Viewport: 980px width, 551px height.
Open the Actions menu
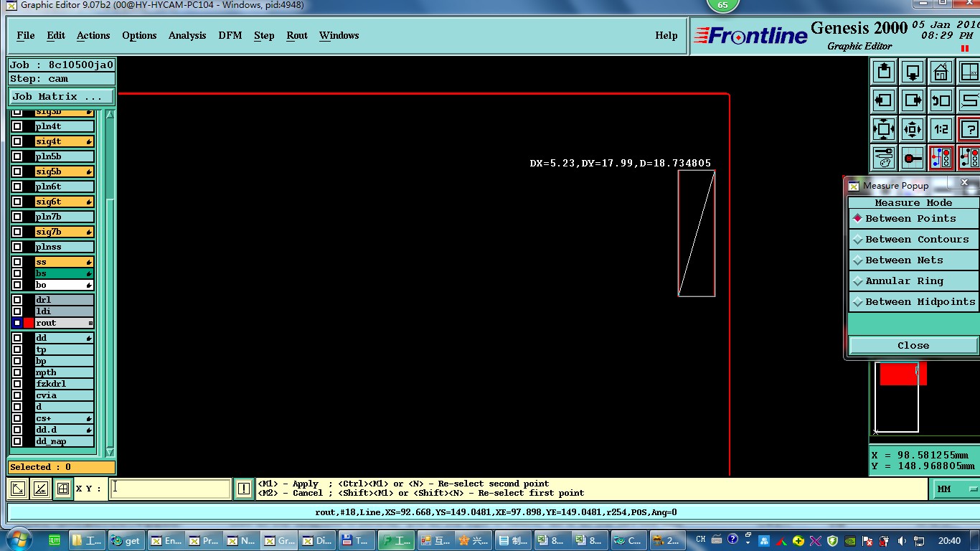pyautogui.click(x=93, y=35)
